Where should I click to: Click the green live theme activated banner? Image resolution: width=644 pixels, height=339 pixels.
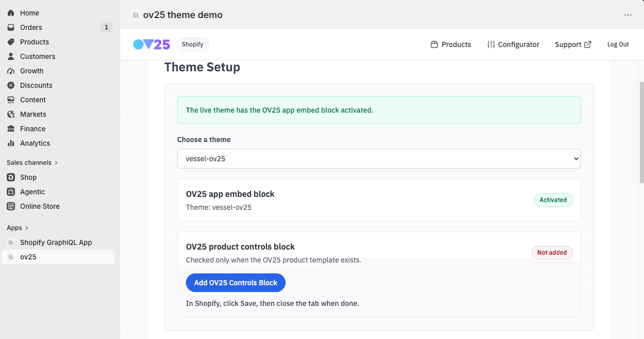(379, 110)
